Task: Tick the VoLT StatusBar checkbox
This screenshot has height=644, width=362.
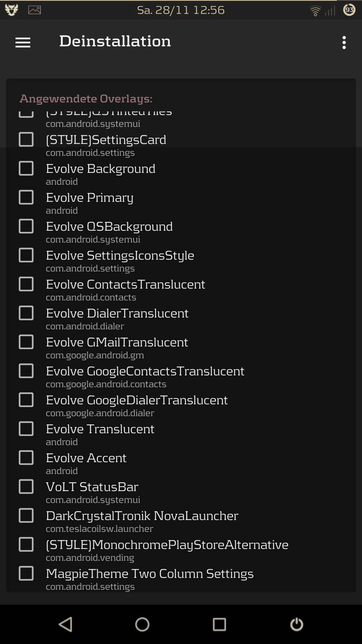Action: pos(26,487)
